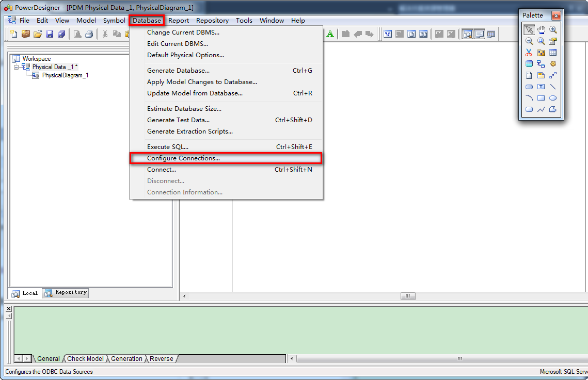Select the Text tool in the Palette

(541, 86)
